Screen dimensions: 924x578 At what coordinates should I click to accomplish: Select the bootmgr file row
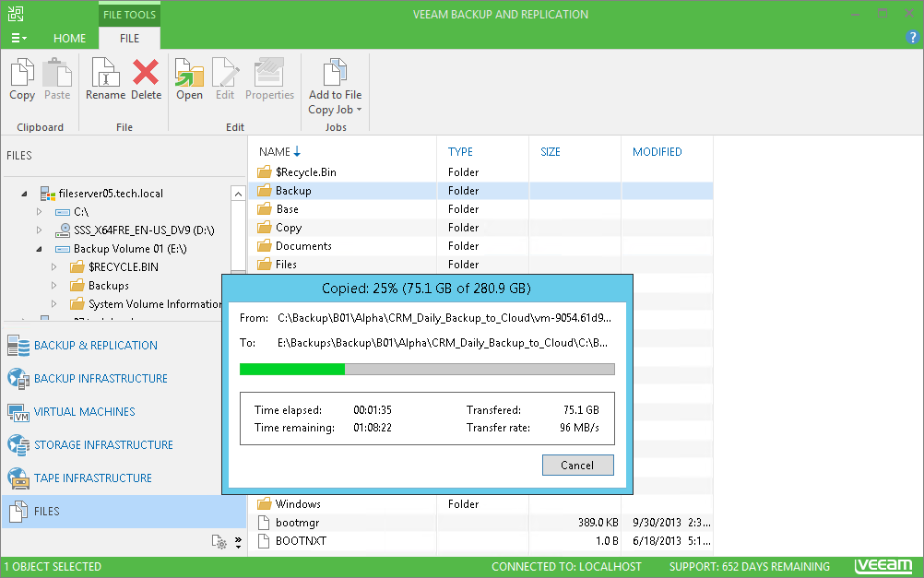tap(480, 523)
